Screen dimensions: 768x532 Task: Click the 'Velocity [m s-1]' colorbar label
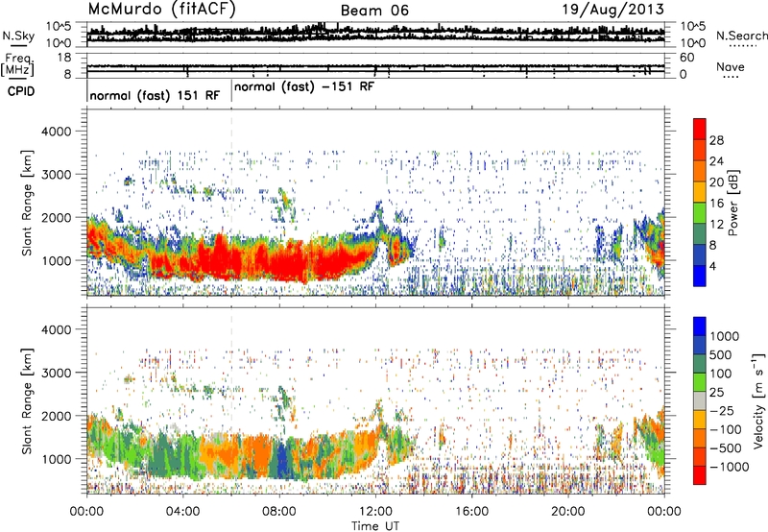(758, 400)
